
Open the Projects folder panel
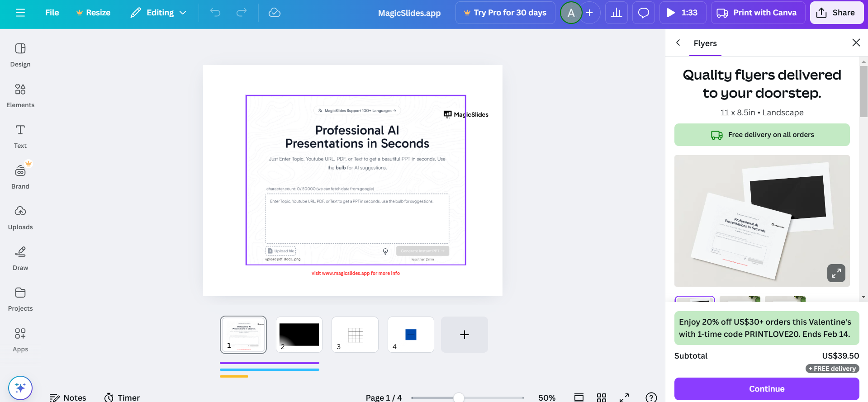20,299
